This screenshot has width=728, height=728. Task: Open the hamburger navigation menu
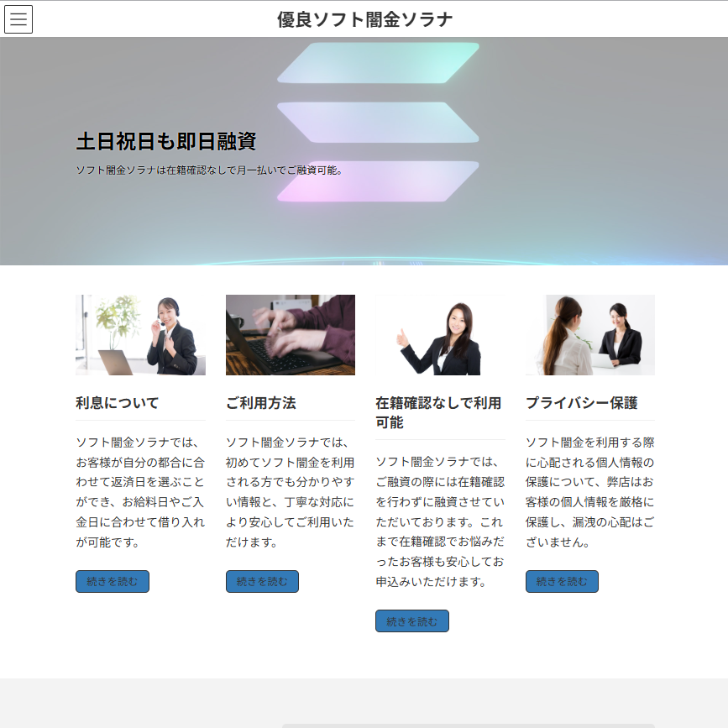[x=18, y=19]
